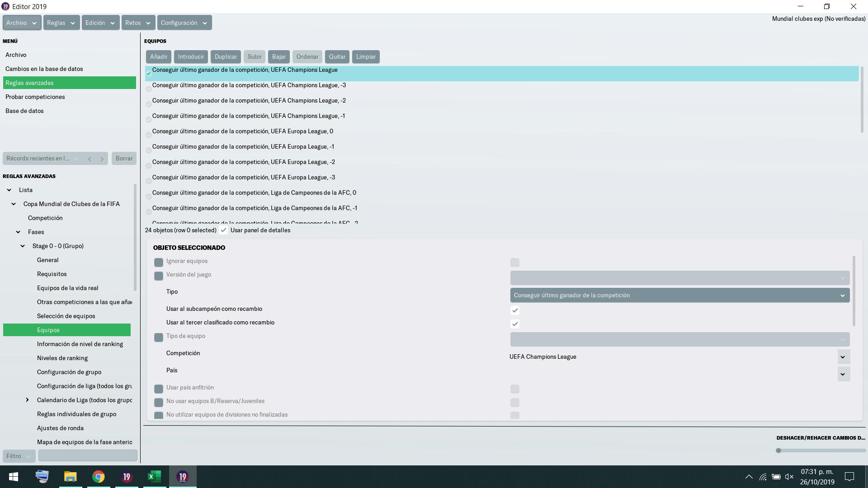The image size is (868, 488).
Task: Go to previous recent record arrow
Action: (90, 159)
